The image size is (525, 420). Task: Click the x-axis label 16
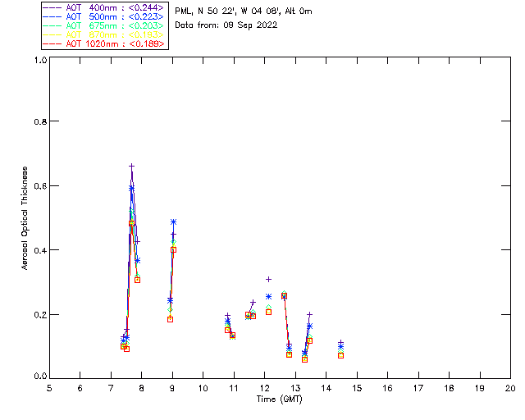pos(387,388)
